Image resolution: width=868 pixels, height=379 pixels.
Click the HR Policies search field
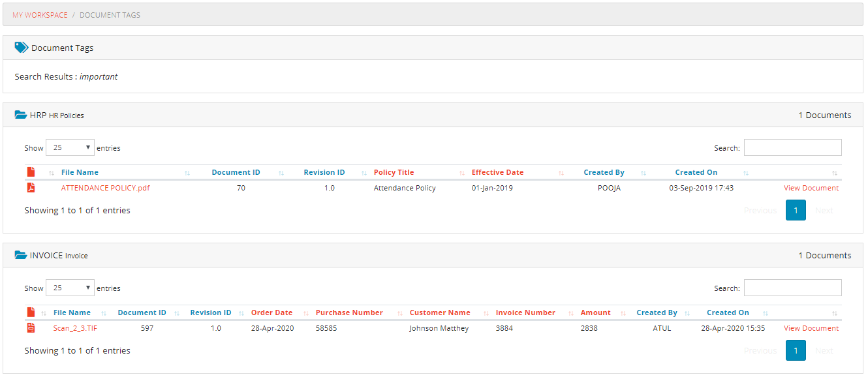792,147
